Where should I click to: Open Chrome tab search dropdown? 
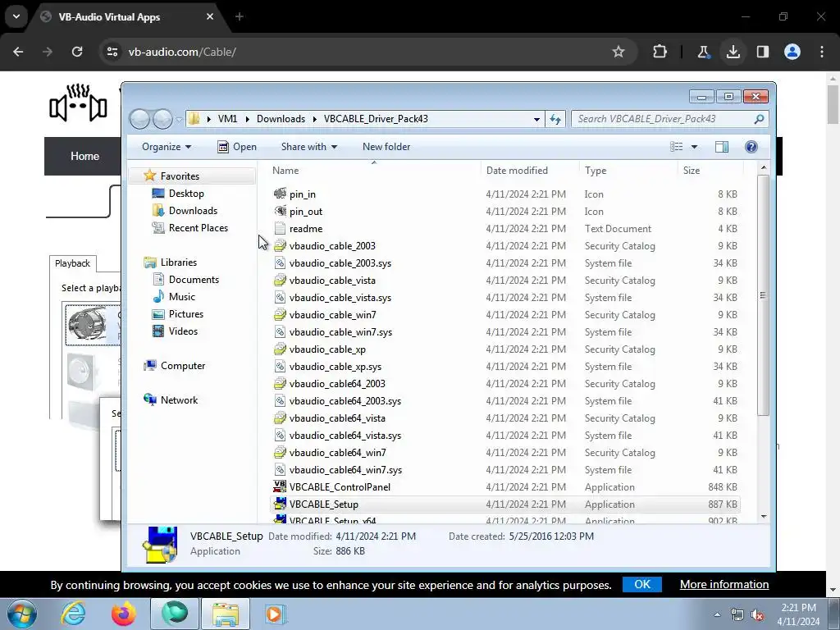pos(16,16)
